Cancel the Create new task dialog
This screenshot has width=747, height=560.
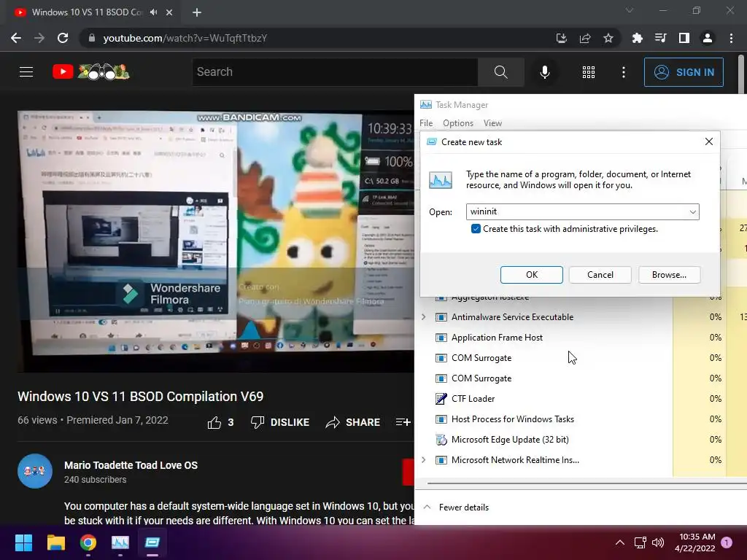coord(600,275)
